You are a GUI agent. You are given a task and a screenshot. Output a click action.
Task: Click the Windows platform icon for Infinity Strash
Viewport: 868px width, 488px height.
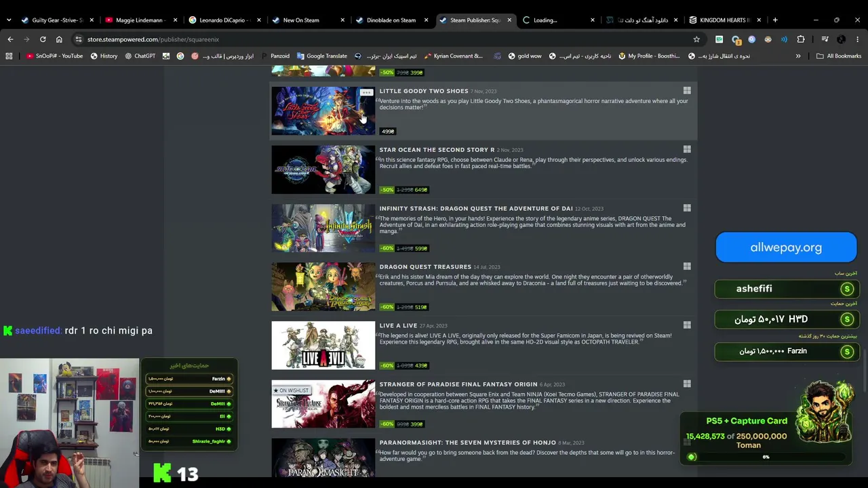[687, 208]
